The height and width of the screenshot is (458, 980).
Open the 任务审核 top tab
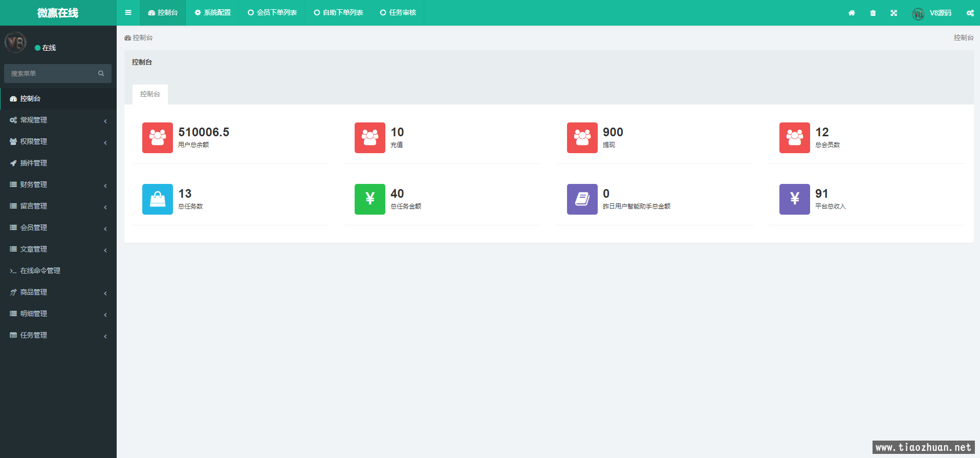[398, 13]
